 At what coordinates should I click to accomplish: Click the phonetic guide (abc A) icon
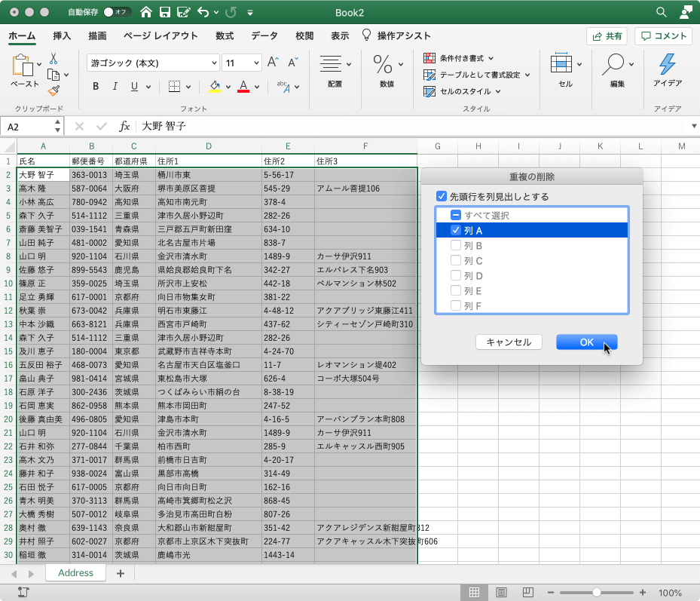click(x=283, y=86)
